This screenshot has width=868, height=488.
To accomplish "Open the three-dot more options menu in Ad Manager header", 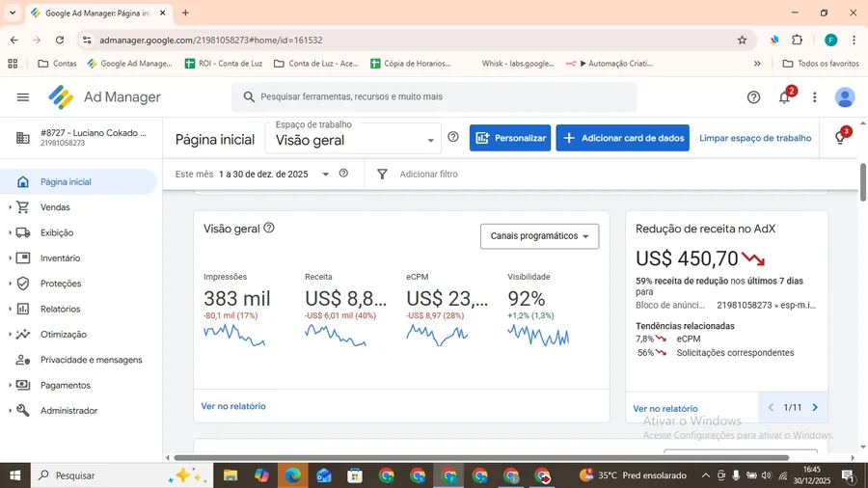I will pos(814,97).
